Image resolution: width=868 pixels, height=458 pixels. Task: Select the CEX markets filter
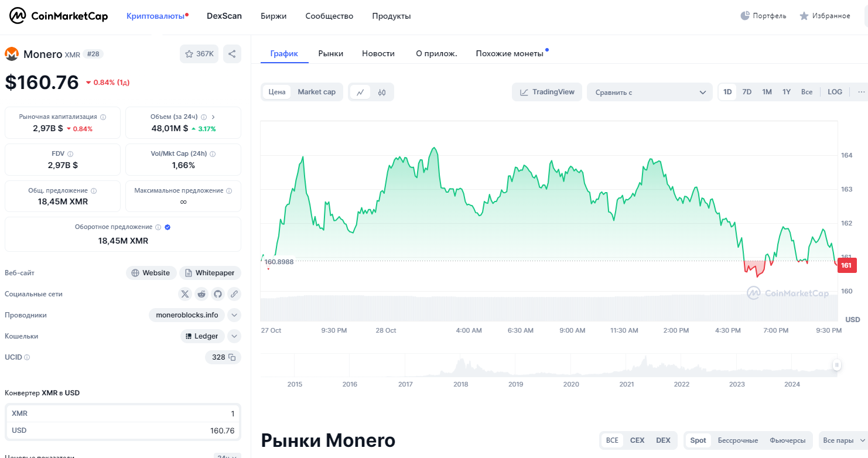tap(637, 440)
